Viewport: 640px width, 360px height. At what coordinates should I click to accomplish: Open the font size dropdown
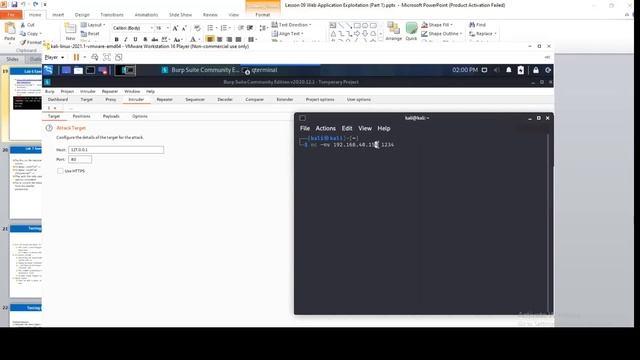168,28
